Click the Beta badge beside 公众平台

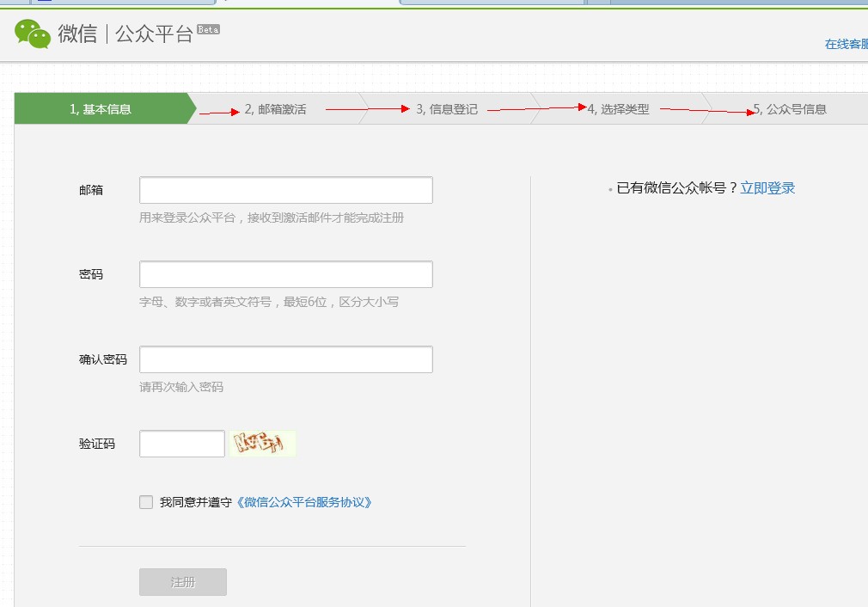[x=208, y=29]
